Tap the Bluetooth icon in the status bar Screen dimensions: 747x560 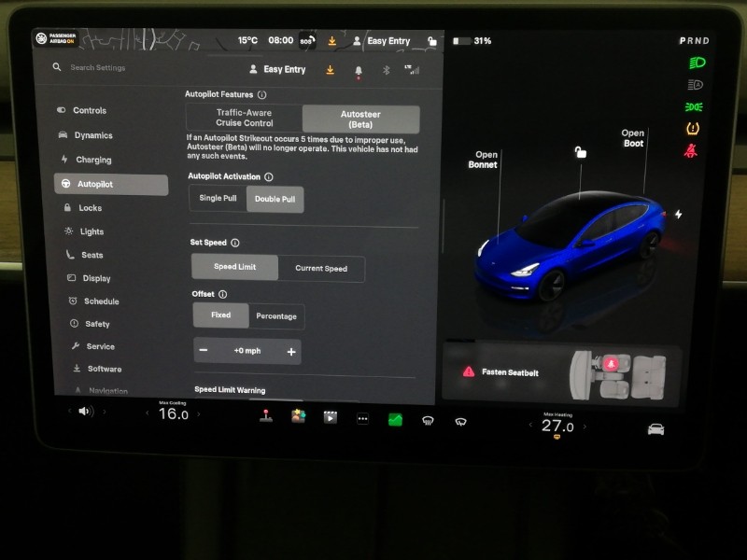pos(386,69)
